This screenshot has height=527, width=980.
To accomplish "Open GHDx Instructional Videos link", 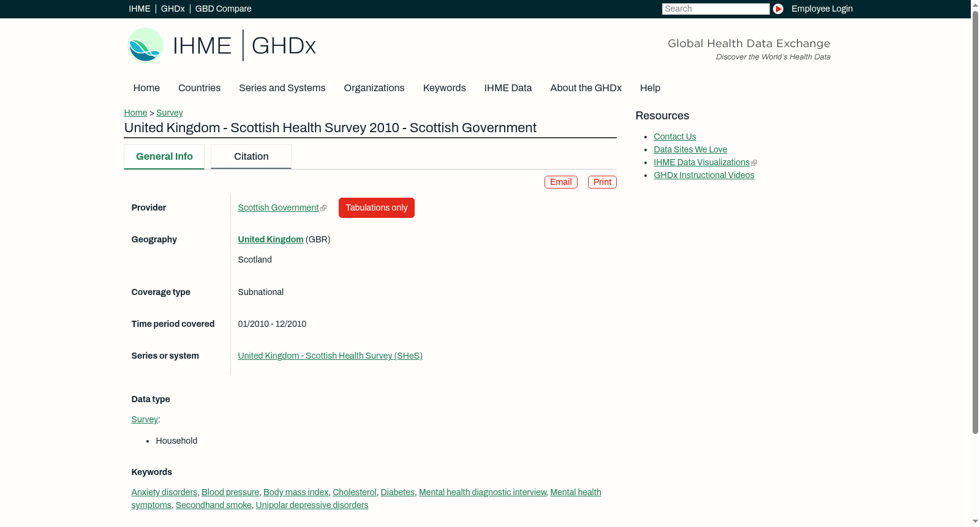I will tap(704, 175).
